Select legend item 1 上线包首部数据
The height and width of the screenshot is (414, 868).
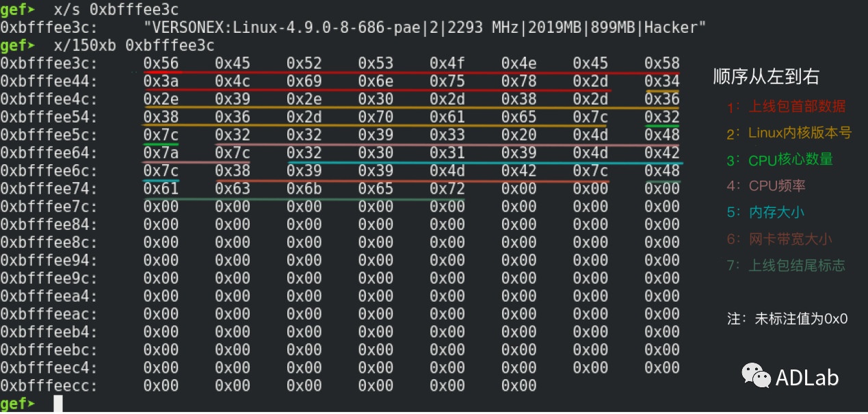click(787, 106)
